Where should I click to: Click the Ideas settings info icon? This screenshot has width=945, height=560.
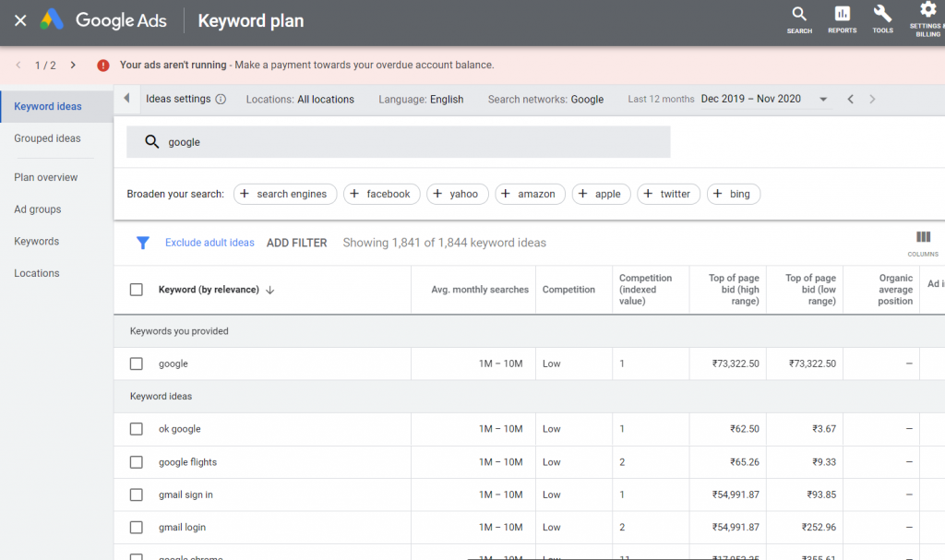[221, 99]
